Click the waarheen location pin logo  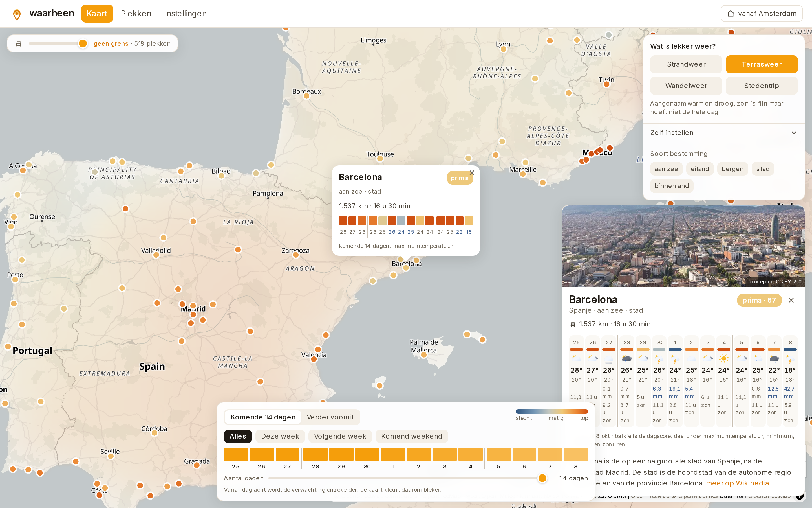click(17, 14)
